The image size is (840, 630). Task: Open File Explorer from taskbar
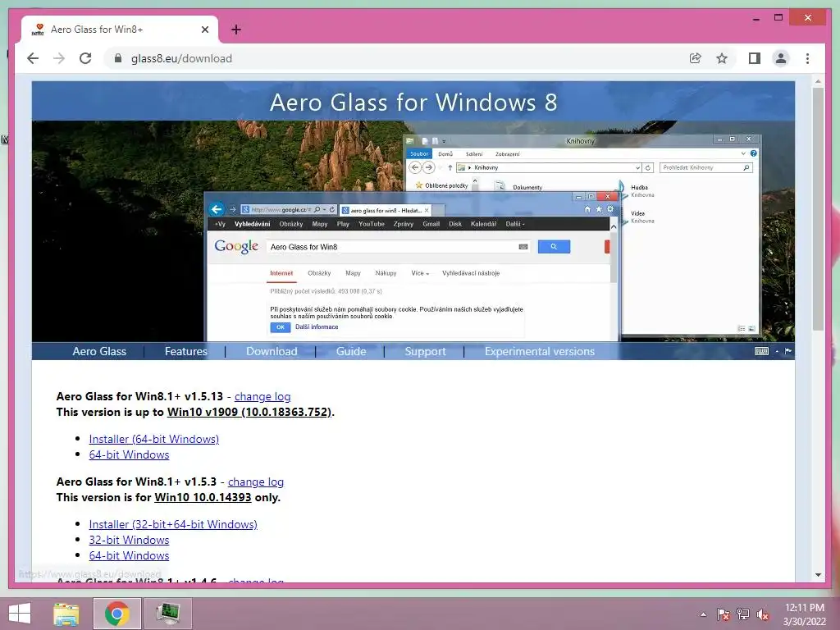pyautogui.click(x=66, y=614)
